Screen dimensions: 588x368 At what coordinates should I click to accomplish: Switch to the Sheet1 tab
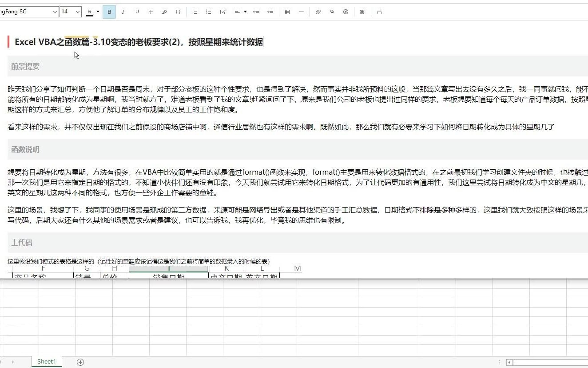(46, 361)
